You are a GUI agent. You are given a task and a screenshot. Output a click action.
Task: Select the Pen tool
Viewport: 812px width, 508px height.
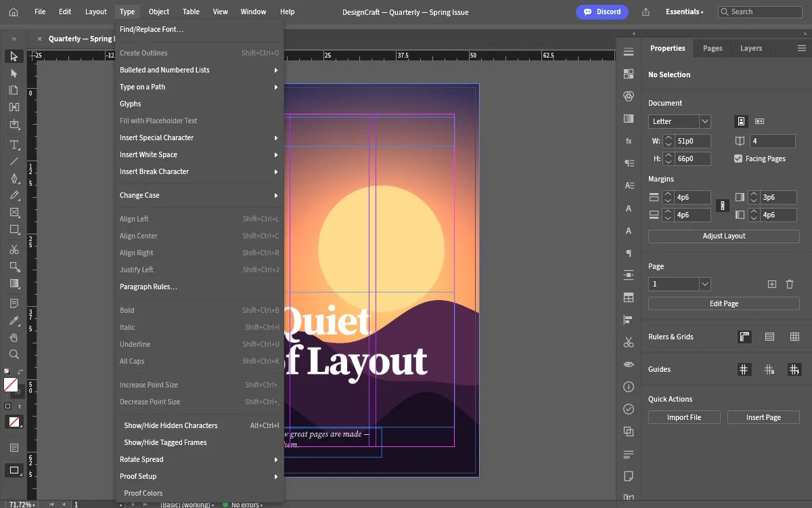pyautogui.click(x=14, y=178)
